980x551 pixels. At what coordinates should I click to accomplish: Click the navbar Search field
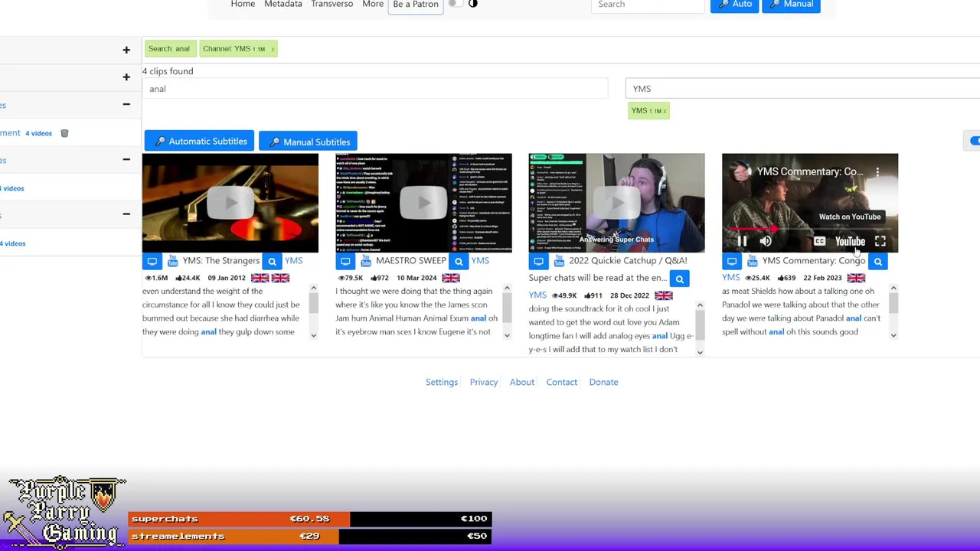point(648,5)
